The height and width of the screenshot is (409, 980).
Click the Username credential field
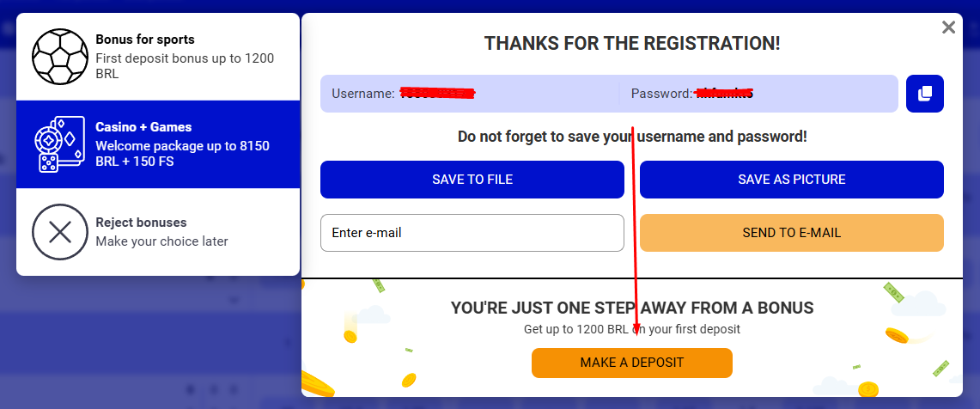(x=469, y=94)
